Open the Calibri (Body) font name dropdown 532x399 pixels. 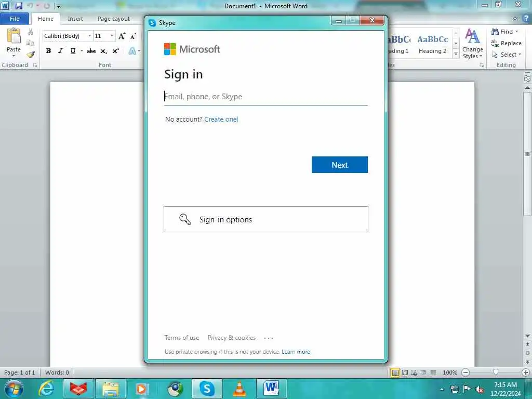point(89,36)
